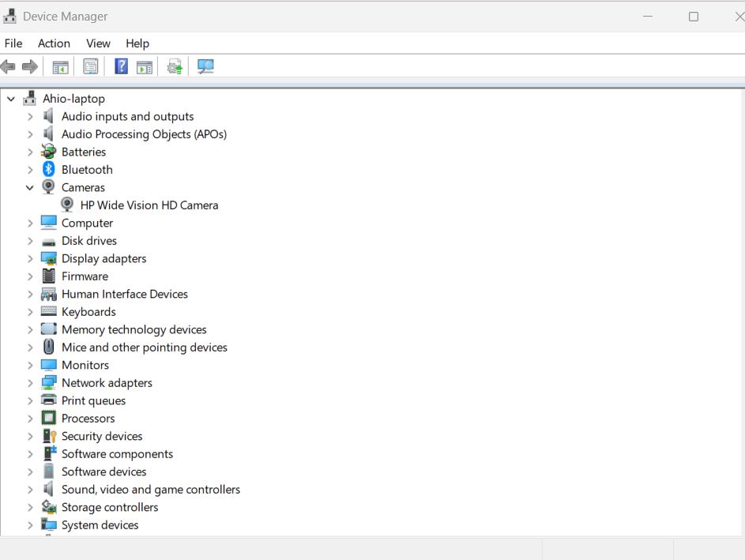Open the File menu
Screen dimensions: 745x560
[x=13, y=43]
